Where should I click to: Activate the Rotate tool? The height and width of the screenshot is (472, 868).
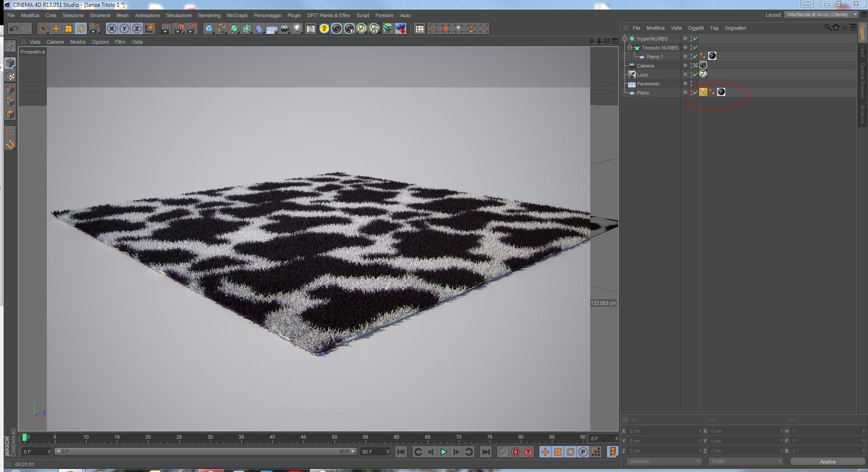(x=81, y=29)
